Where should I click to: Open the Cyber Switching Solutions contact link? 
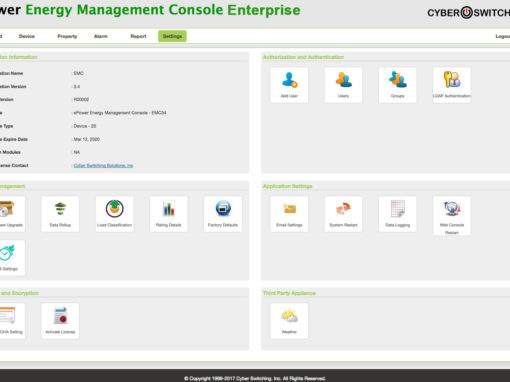coord(103,165)
